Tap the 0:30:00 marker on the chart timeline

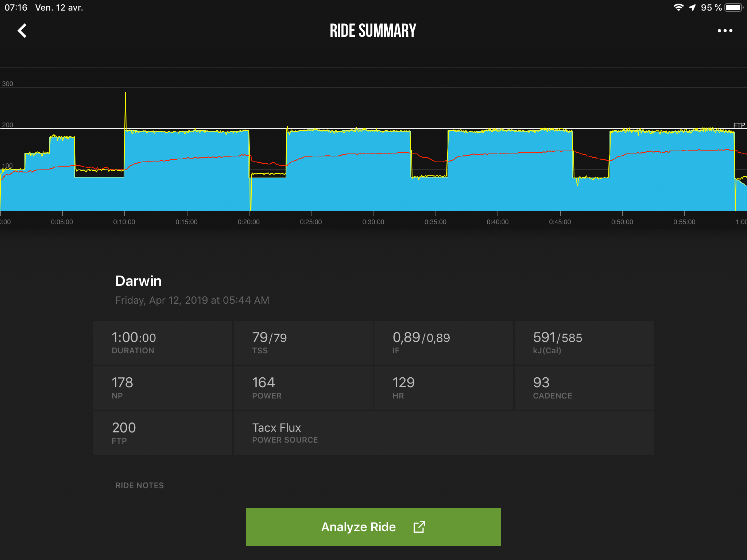click(373, 222)
